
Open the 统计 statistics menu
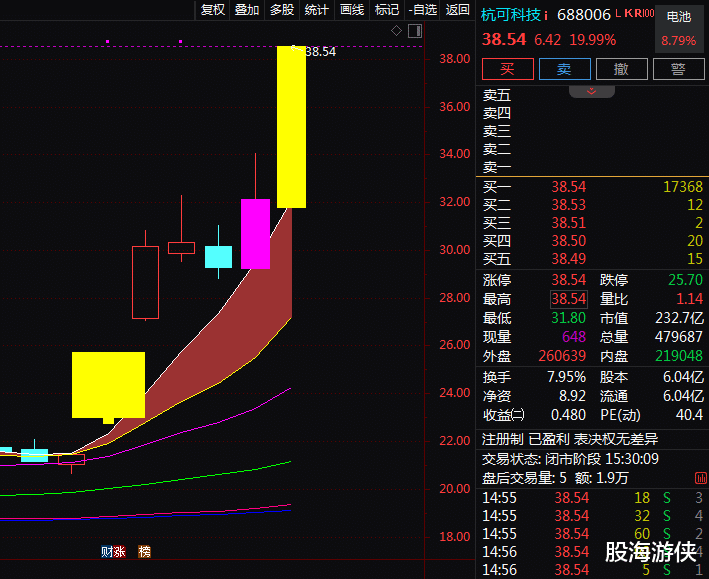point(317,9)
